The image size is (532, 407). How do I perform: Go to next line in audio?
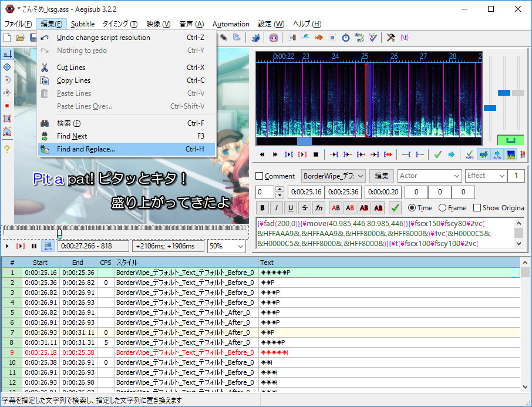pyautogui.click(x=275, y=154)
